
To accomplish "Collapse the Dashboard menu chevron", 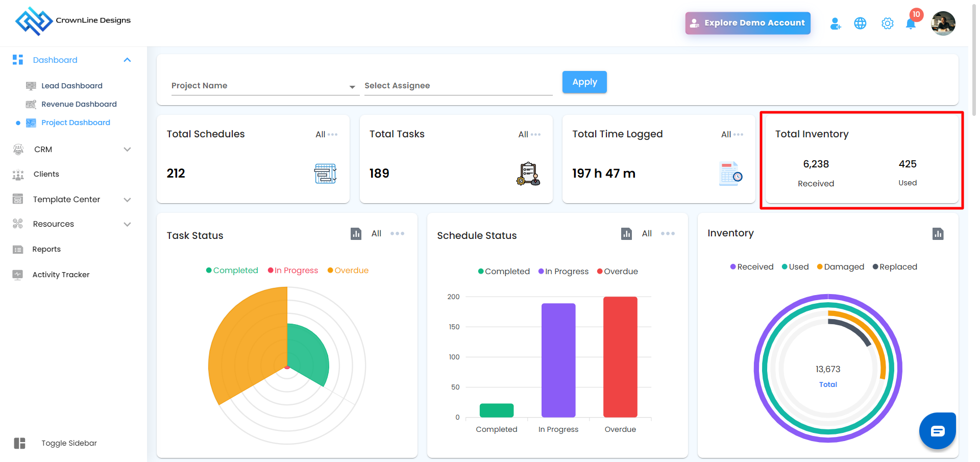I will 128,60.
